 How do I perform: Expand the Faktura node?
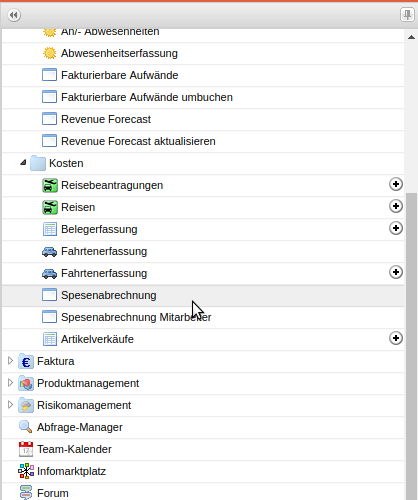click(10, 360)
